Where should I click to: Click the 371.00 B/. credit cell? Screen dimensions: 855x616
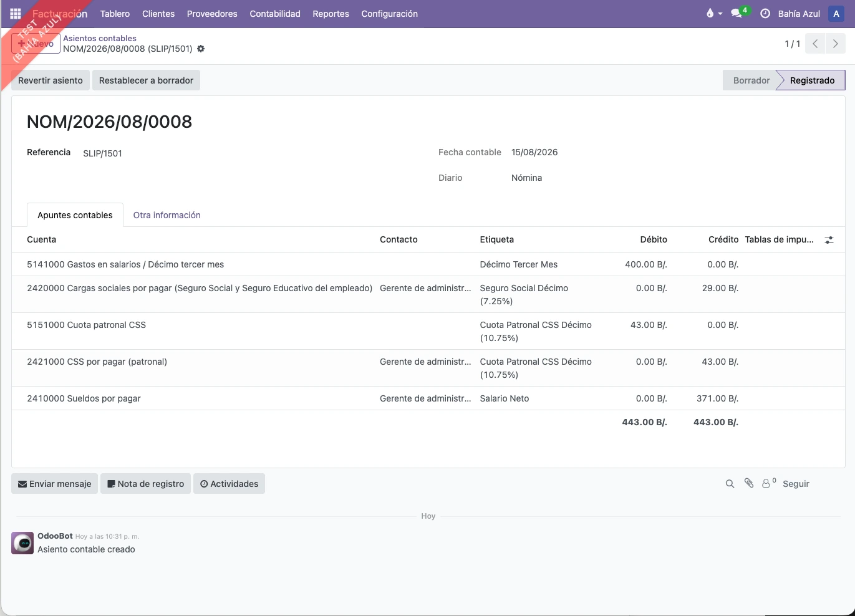coord(717,398)
